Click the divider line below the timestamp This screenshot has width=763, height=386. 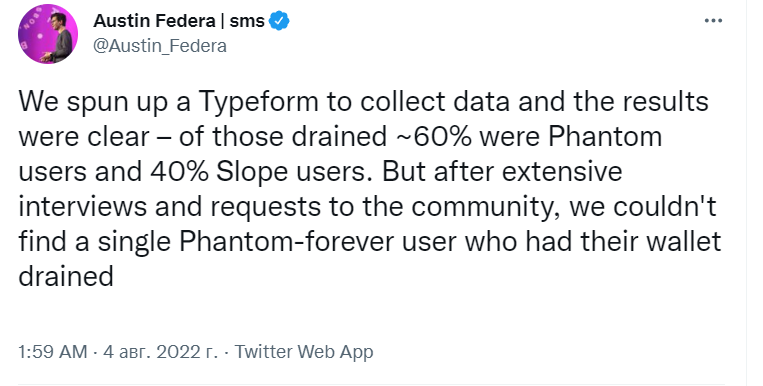point(371,384)
